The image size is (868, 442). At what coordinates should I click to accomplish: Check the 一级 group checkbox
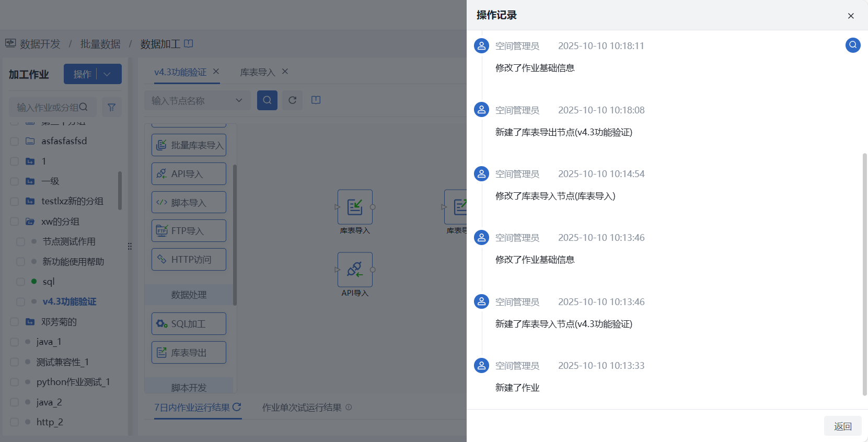pos(15,181)
